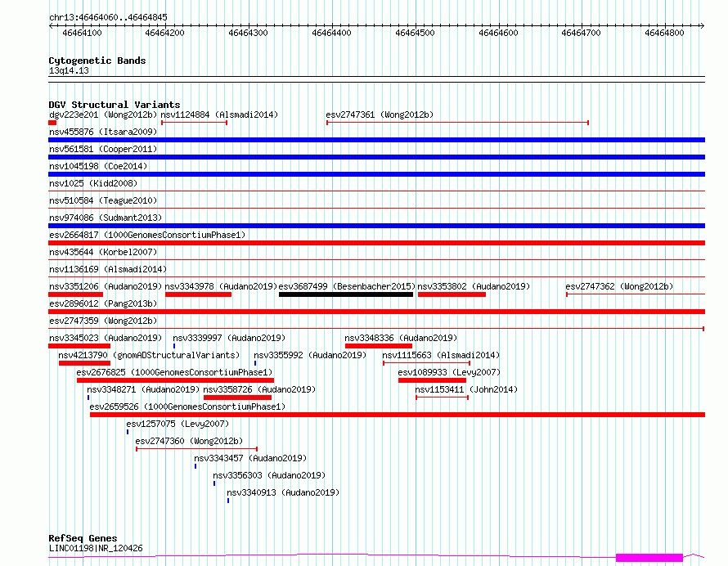Click nsv3355992 (Audano2019) label

tap(310, 355)
